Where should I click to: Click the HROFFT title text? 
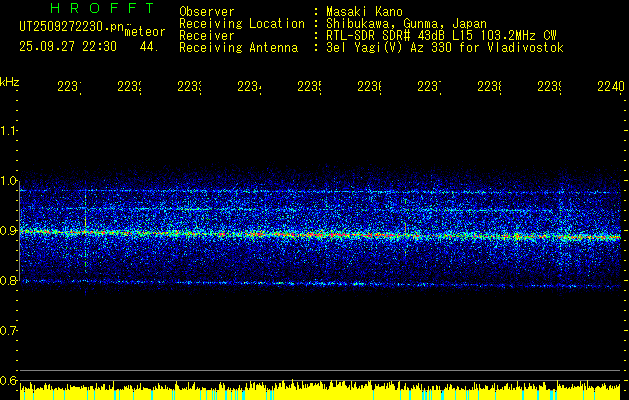click(103, 8)
